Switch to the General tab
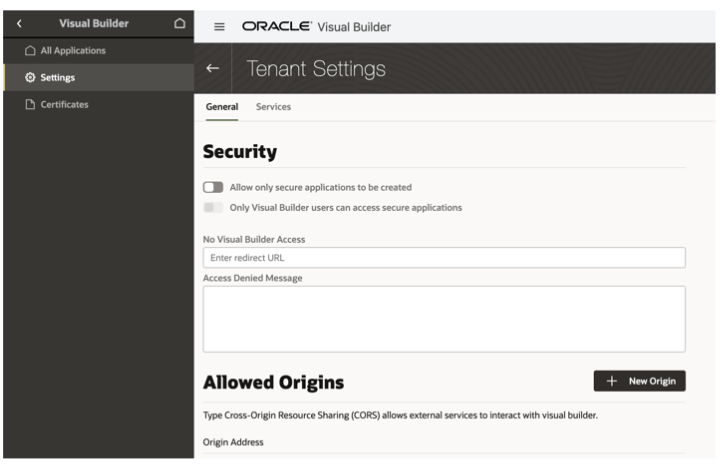The height and width of the screenshot is (464, 728). [x=222, y=107]
